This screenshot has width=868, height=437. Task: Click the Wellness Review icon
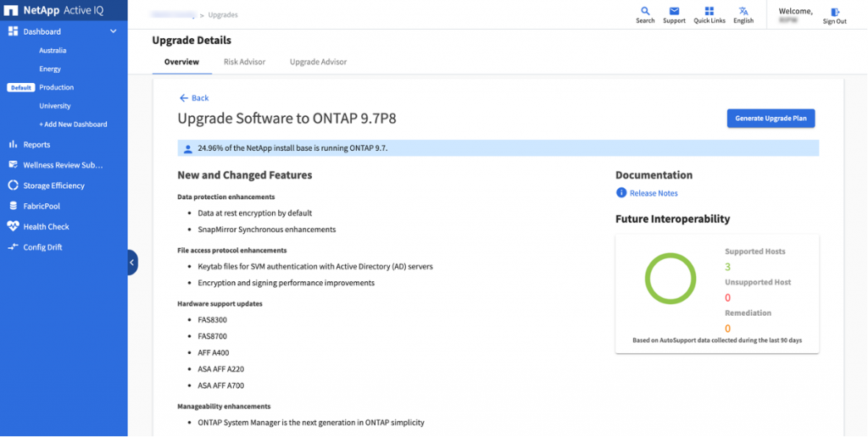click(13, 165)
